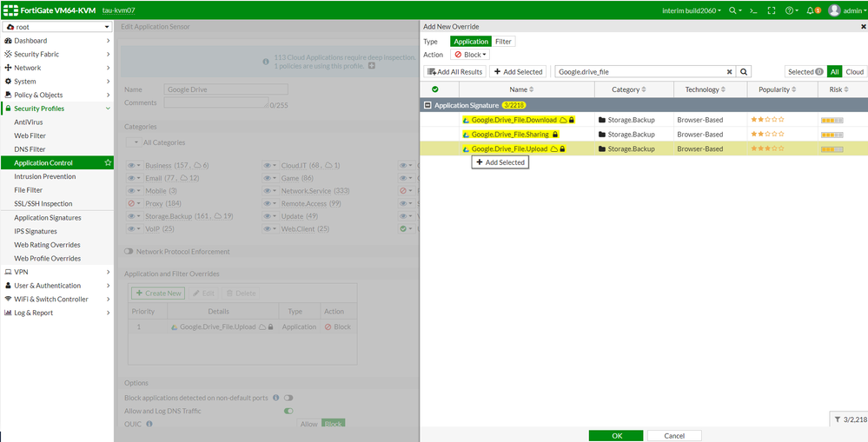Open the Action Block dropdown
Image resolution: width=868 pixels, height=442 pixels.
point(470,55)
